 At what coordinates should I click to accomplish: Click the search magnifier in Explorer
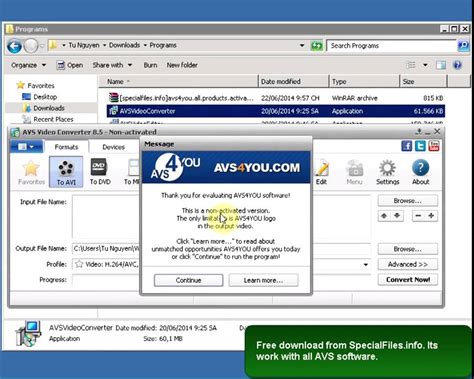click(x=463, y=46)
